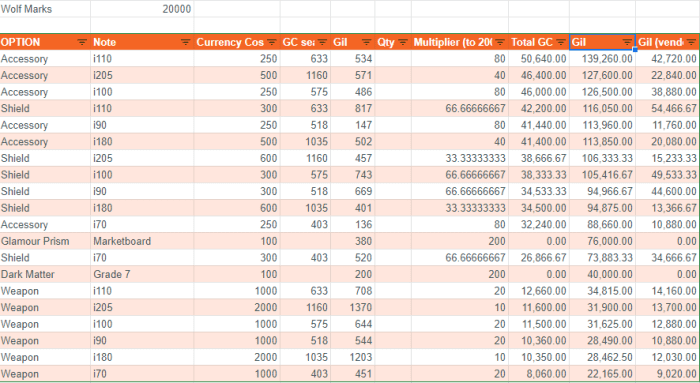
Task: Open filter menu for Multiplier column
Action: pyautogui.click(x=500, y=42)
